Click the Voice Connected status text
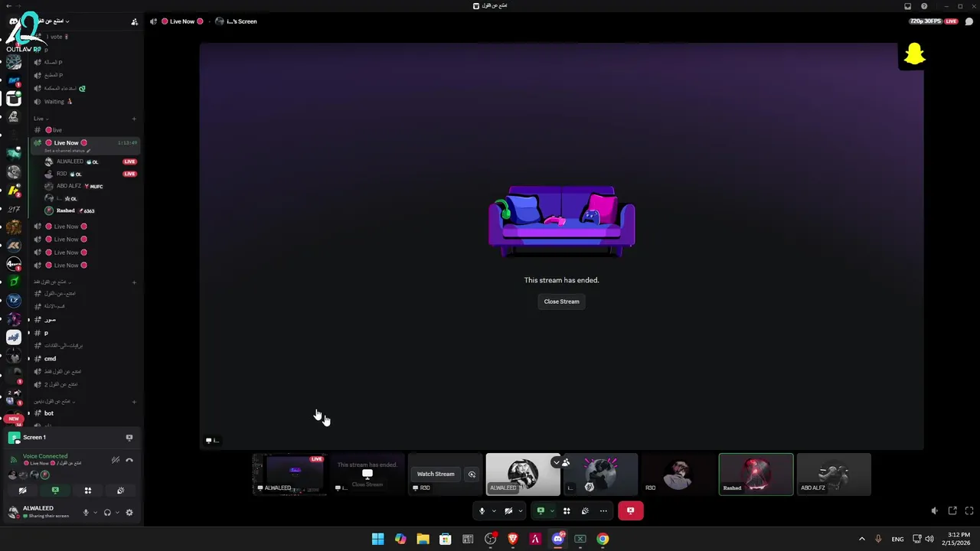The width and height of the screenshot is (980, 551). 45,456
